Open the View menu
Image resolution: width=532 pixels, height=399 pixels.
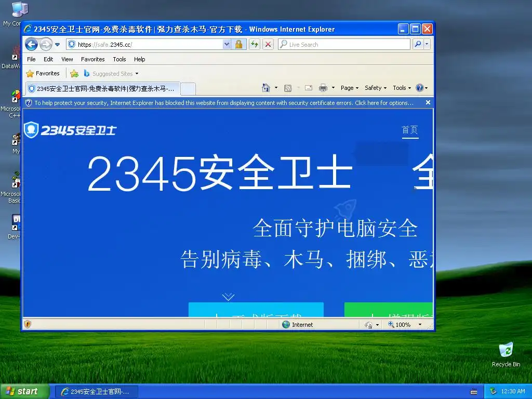click(x=67, y=59)
